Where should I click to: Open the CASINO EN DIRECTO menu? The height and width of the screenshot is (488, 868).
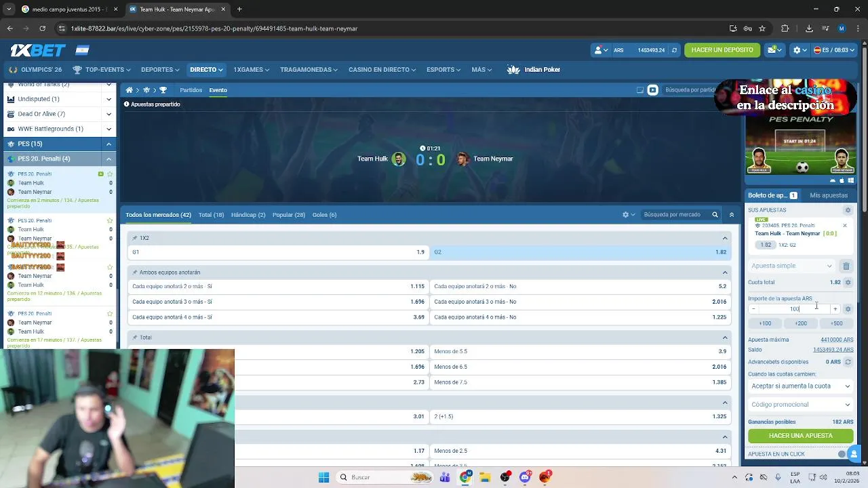click(382, 70)
